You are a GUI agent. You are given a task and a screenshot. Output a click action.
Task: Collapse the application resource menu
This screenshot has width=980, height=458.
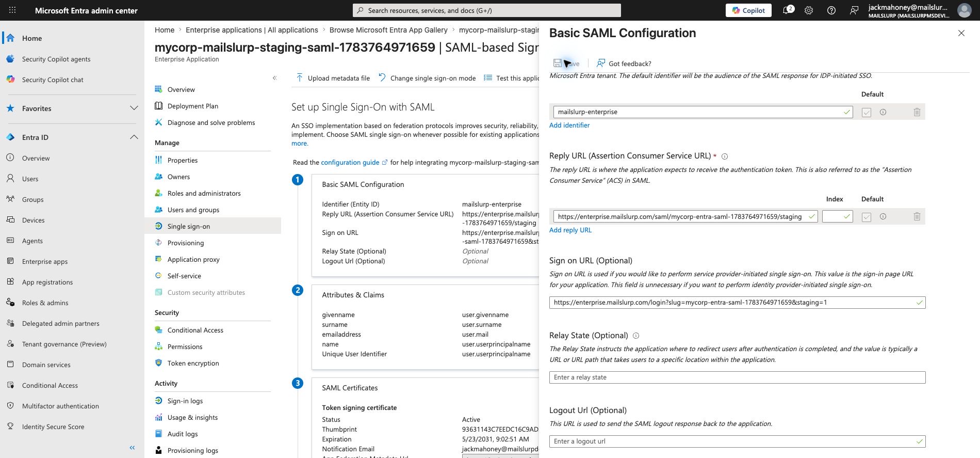274,78
